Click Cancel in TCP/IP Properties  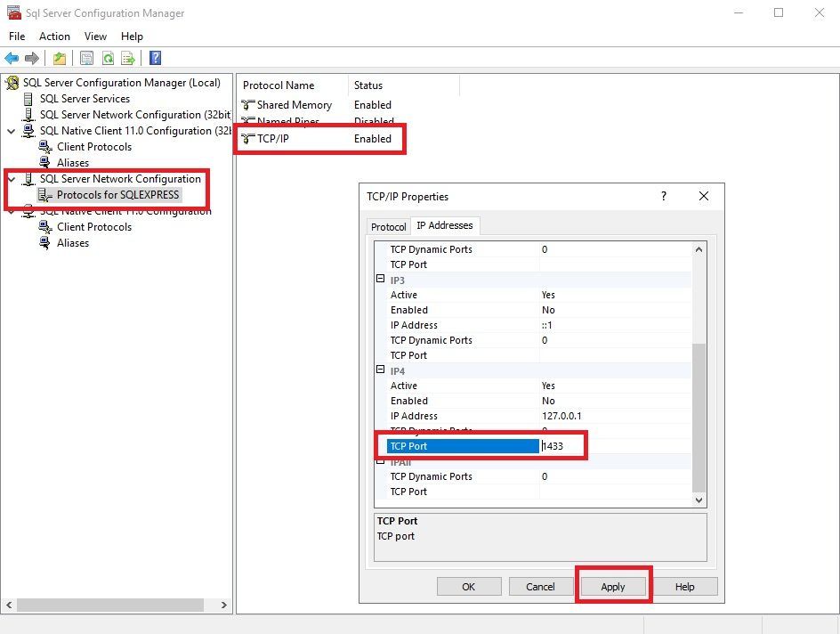click(540, 587)
